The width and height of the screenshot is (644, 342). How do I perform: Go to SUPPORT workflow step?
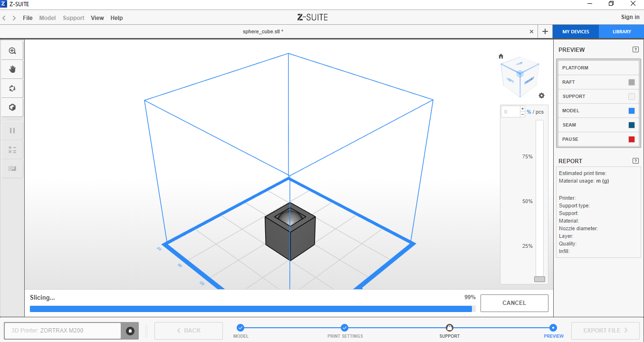[449, 328]
